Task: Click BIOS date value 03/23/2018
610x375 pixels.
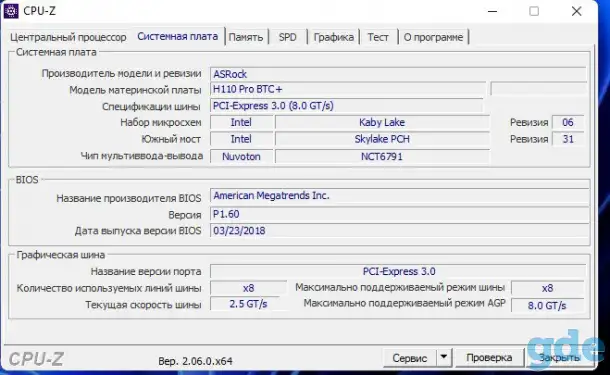Action: 400,231
